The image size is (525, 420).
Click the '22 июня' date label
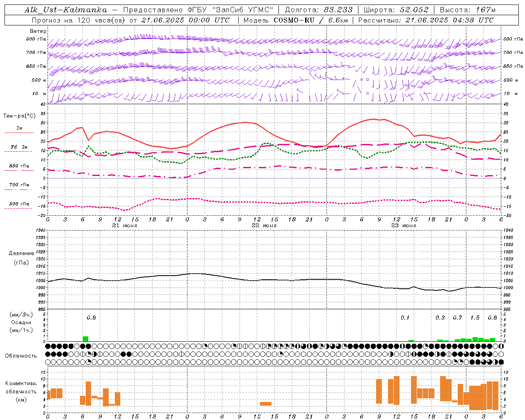pos(264,226)
